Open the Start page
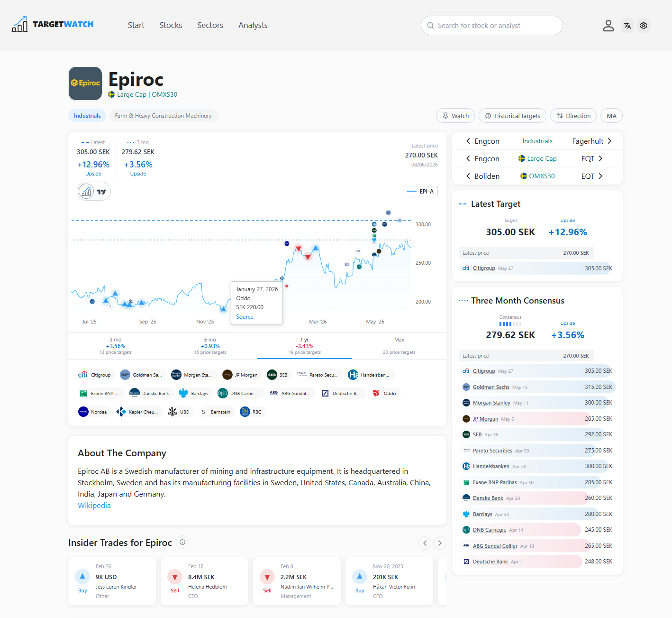The height and width of the screenshot is (618, 672). pos(136,25)
